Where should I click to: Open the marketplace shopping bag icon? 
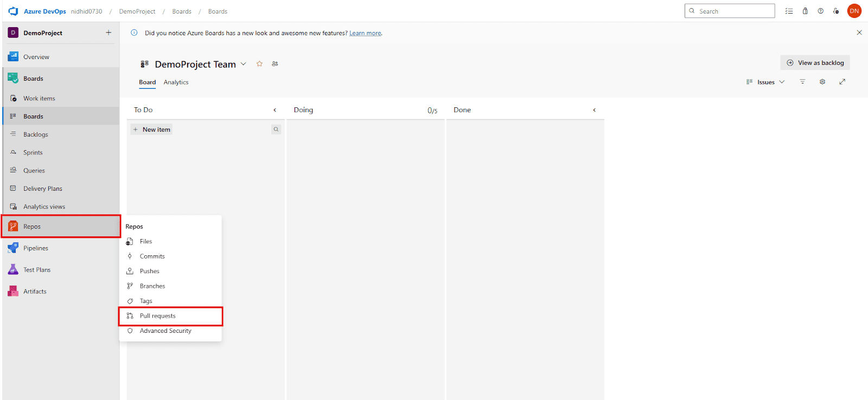coord(805,11)
